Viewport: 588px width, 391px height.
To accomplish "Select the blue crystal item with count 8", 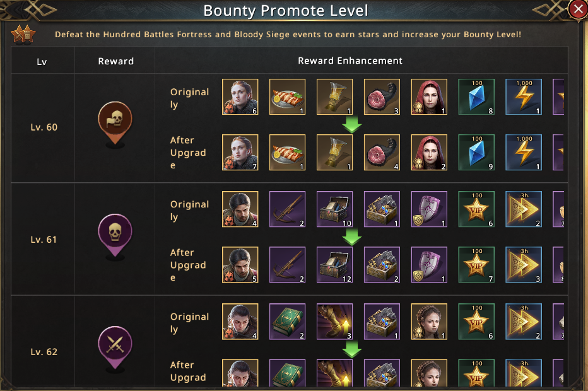I will (476, 96).
